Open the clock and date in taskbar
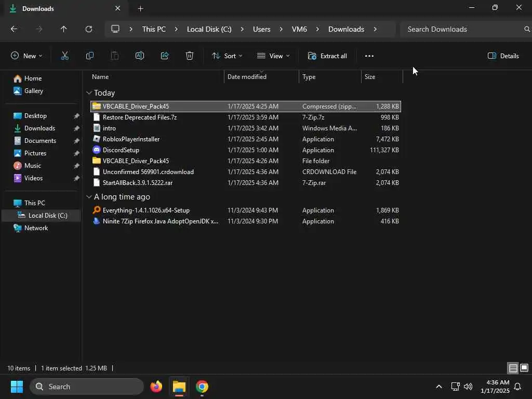Viewport: 532px width, 399px height. pyautogui.click(x=495, y=387)
